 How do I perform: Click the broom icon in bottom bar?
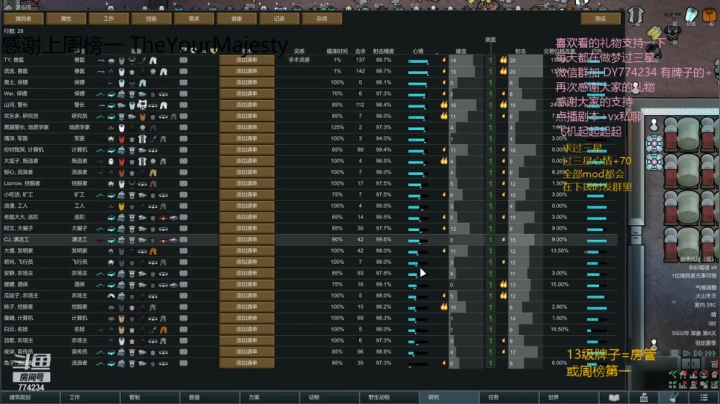coord(674,398)
